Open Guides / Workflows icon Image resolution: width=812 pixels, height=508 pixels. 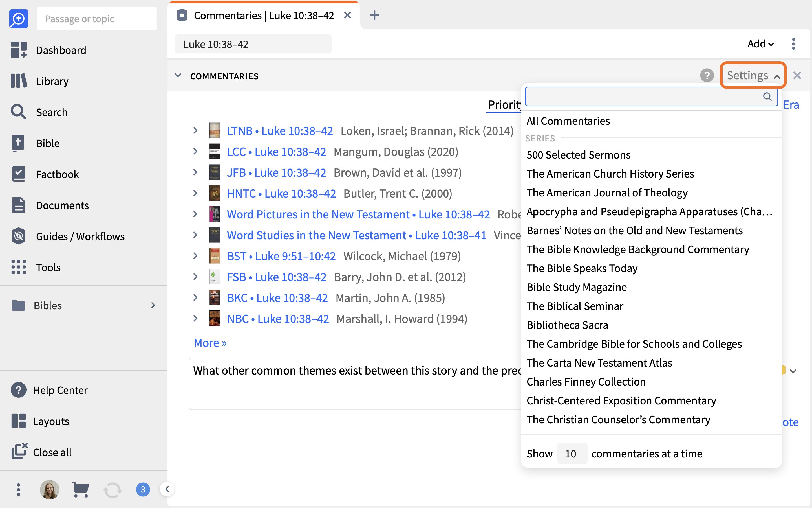point(18,236)
